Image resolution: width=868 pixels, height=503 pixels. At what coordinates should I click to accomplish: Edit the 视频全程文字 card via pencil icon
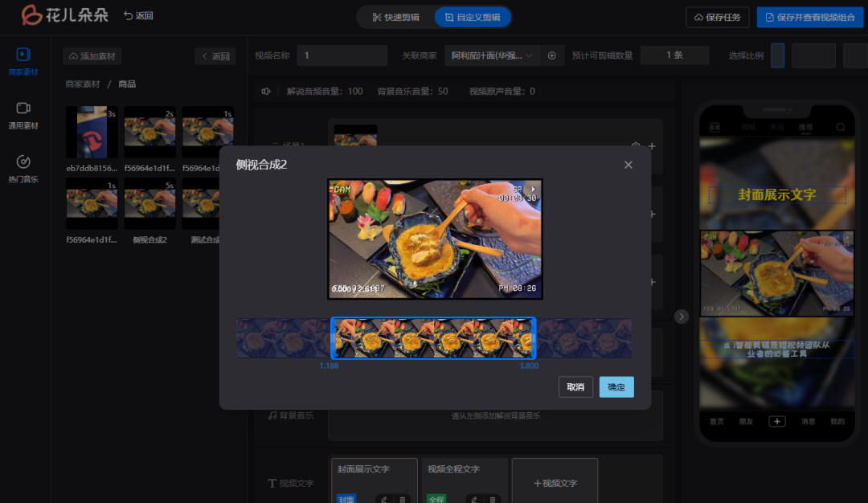coord(474,499)
